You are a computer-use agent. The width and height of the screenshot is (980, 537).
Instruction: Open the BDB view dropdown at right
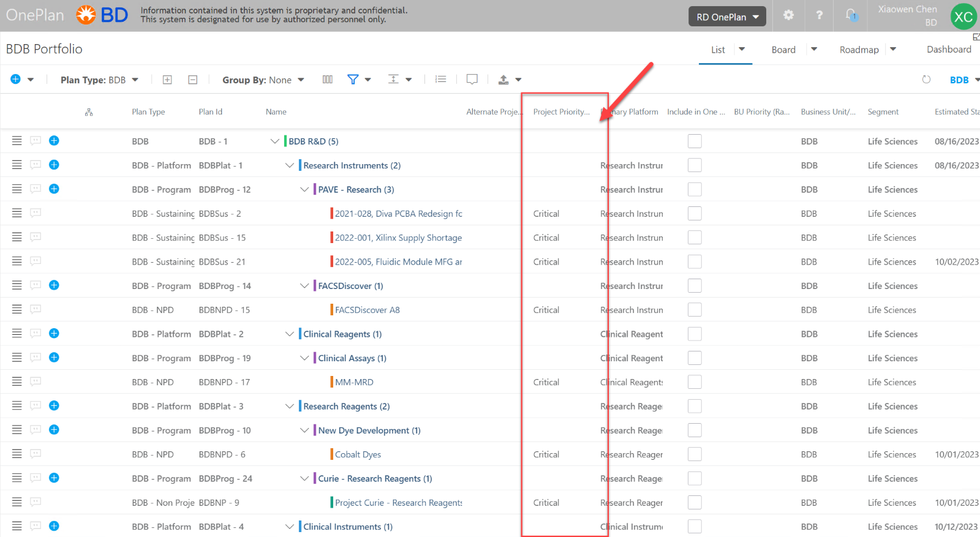tap(964, 80)
